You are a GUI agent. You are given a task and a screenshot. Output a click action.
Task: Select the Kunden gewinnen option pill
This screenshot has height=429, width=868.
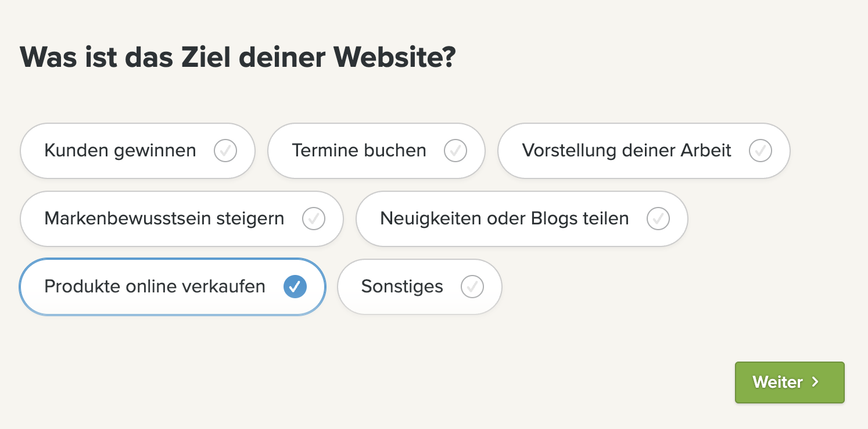point(138,151)
